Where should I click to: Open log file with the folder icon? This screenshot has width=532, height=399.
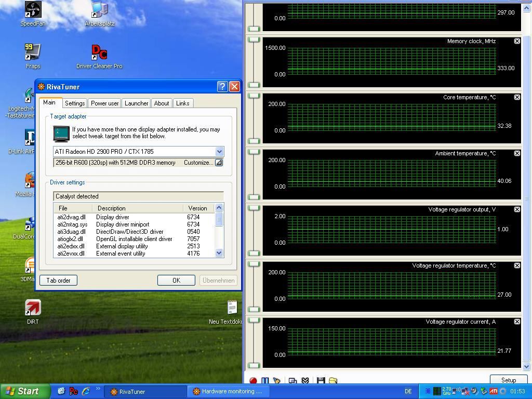click(x=333, y=380)
